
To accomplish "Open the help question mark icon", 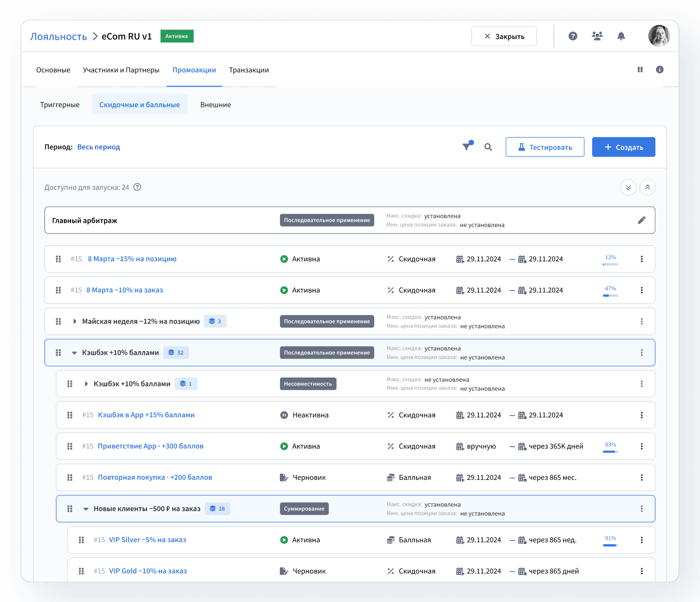I will (x=573, y=36).
